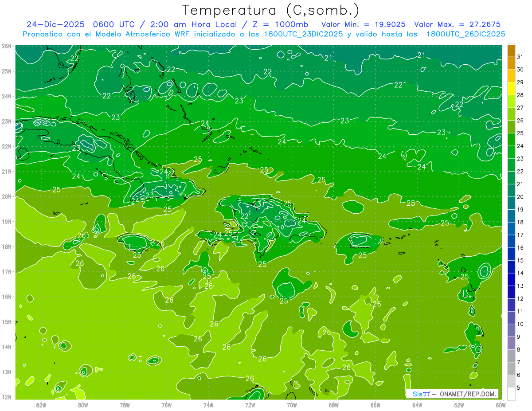Click the longitude axis label "68W"

coord(333,405)
